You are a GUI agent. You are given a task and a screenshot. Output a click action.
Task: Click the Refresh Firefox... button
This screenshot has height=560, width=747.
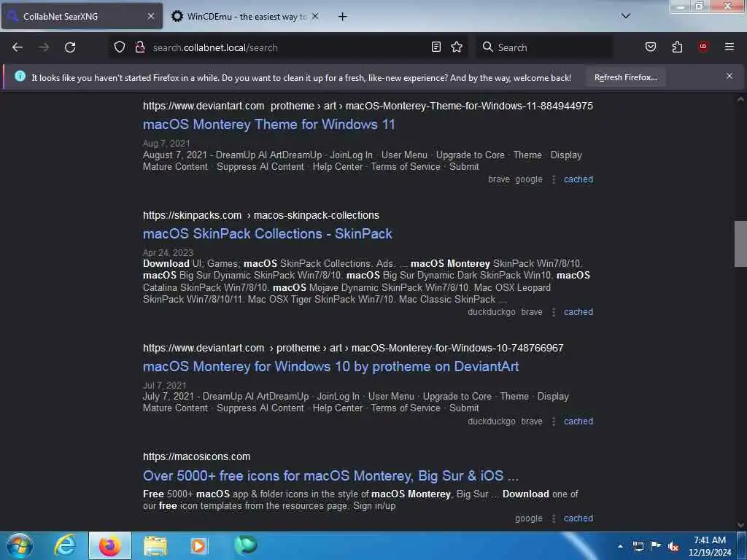click(x=625, y=77)
